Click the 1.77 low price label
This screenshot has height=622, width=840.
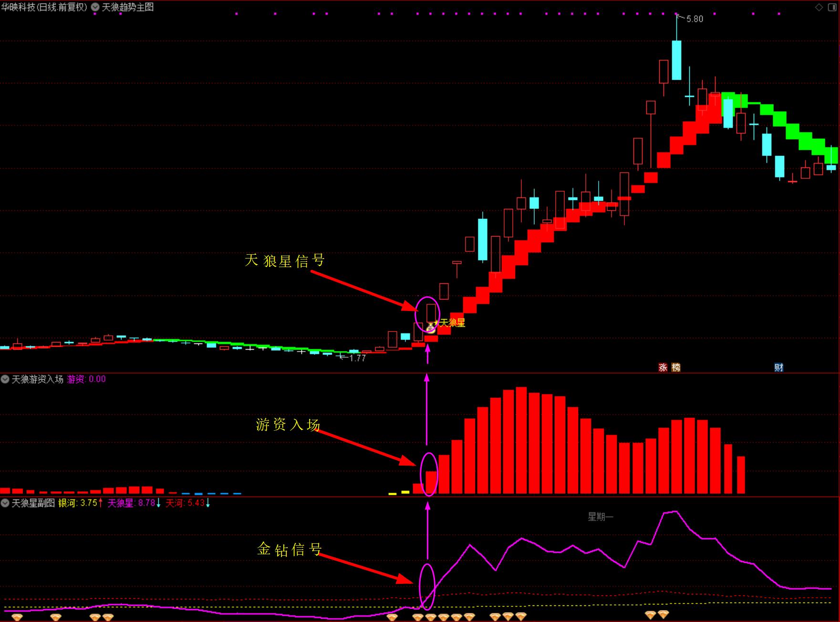(357, 358)
